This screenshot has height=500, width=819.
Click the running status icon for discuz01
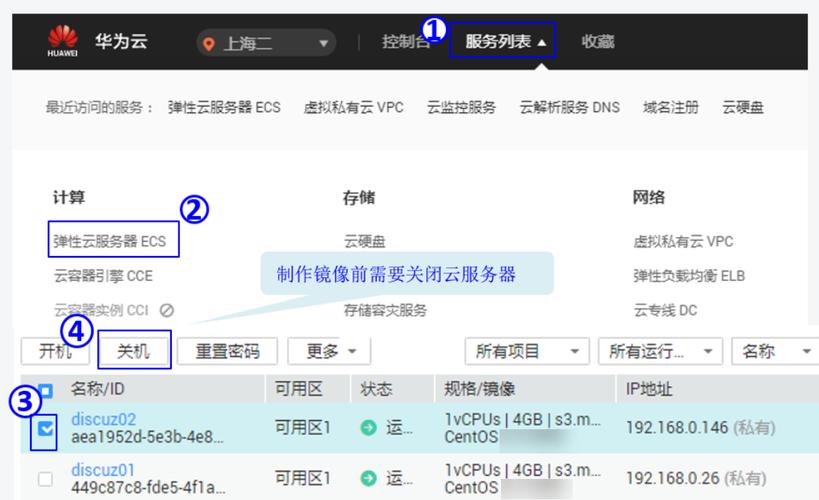[369, 478]
